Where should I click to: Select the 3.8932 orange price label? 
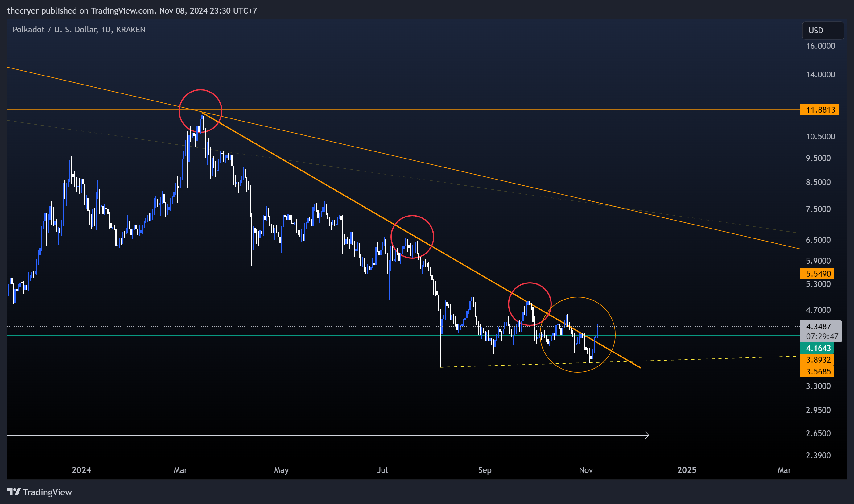pos(817,360)
